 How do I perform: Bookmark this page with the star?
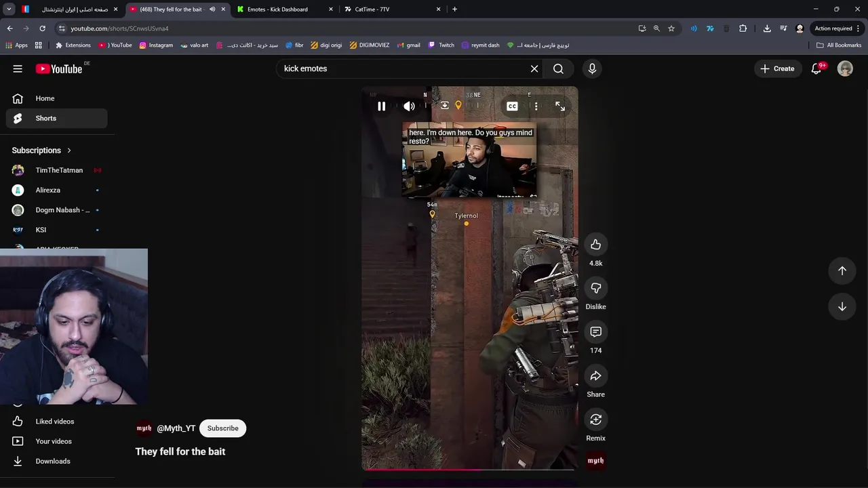(671, 28)
